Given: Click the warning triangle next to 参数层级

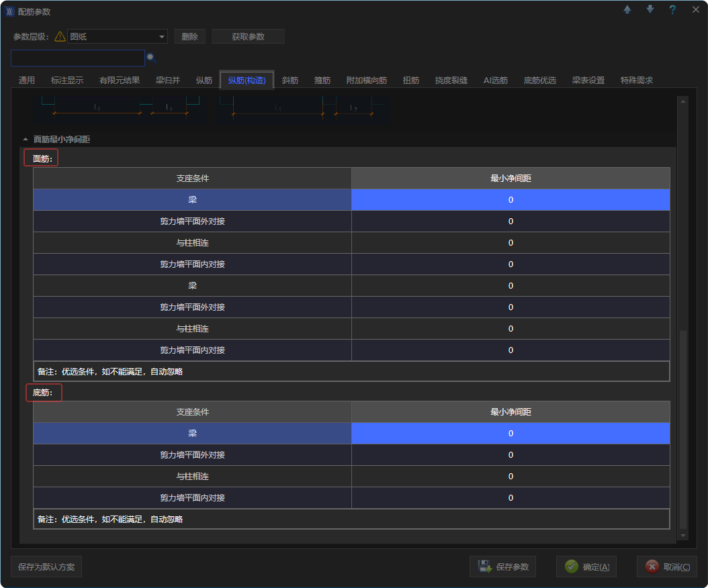Looking at the screenshot, I should coord(60,36).
